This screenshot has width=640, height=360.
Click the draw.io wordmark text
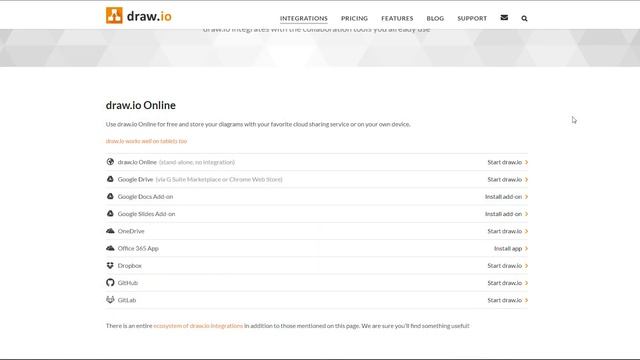click(149, 16)
